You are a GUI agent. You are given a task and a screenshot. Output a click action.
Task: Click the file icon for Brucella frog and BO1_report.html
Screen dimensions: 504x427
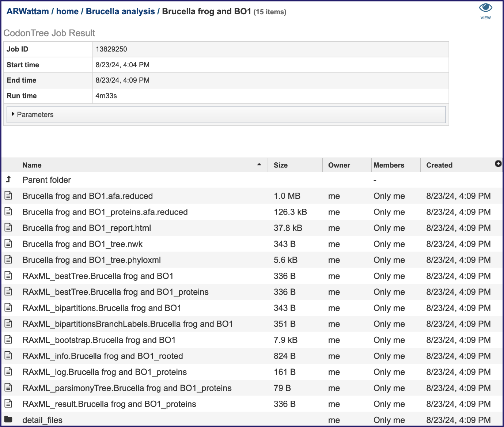click(x=8, y=227)
